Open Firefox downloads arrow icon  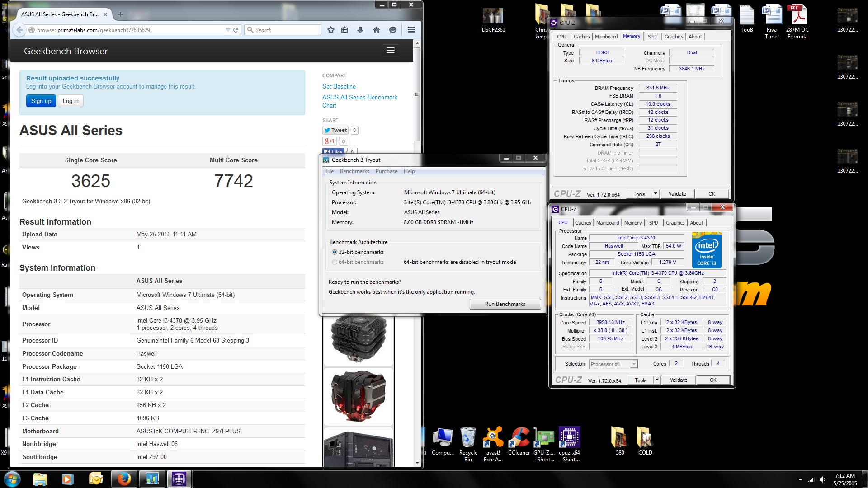coord(360,30)
